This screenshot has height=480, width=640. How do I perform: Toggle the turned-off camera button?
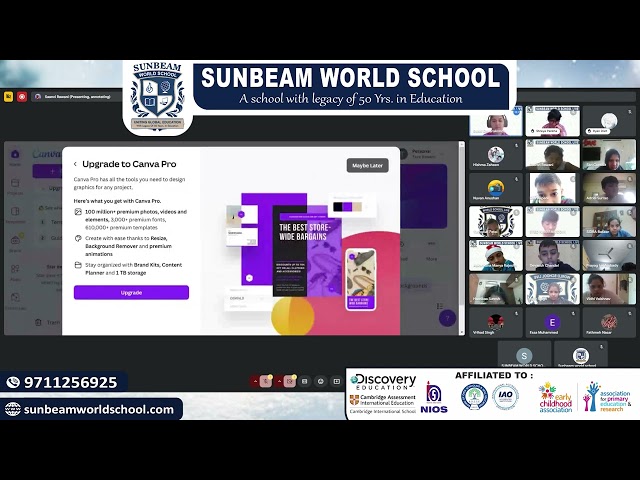[290, 381]
